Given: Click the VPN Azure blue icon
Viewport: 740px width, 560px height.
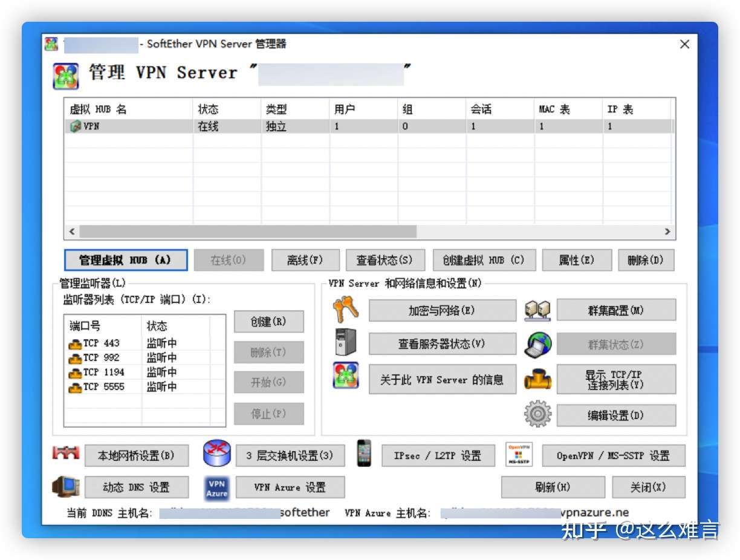Looking at the screenshot, I should point(216,487).
